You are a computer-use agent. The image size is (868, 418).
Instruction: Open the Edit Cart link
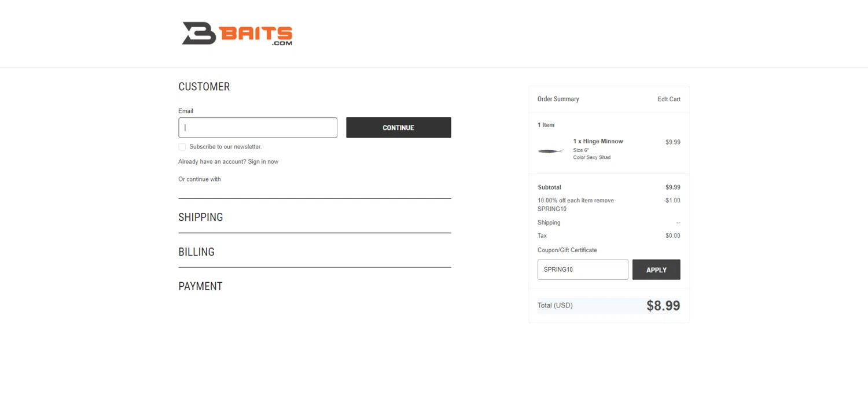point(669,99)
